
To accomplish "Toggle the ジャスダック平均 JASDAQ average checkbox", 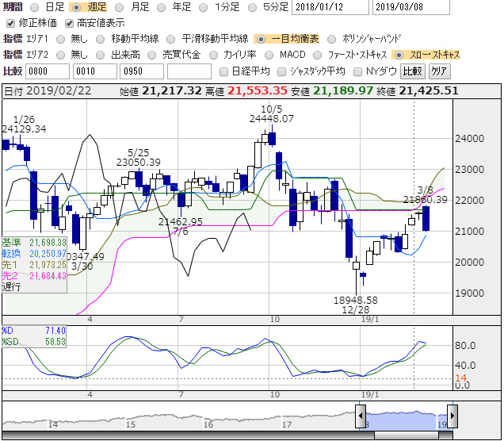I will click(x=281, y=71).
